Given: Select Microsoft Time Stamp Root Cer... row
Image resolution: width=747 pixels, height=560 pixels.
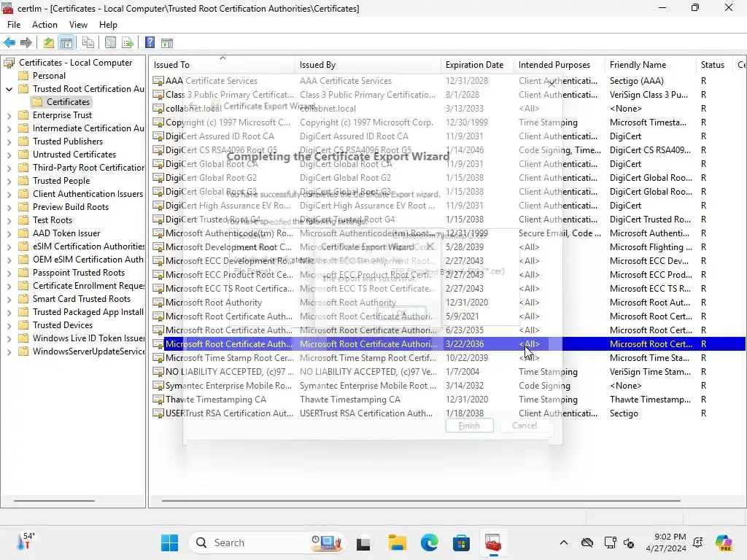Looking at the screenshot, I should pyautogui.click(x=448, y=358).
